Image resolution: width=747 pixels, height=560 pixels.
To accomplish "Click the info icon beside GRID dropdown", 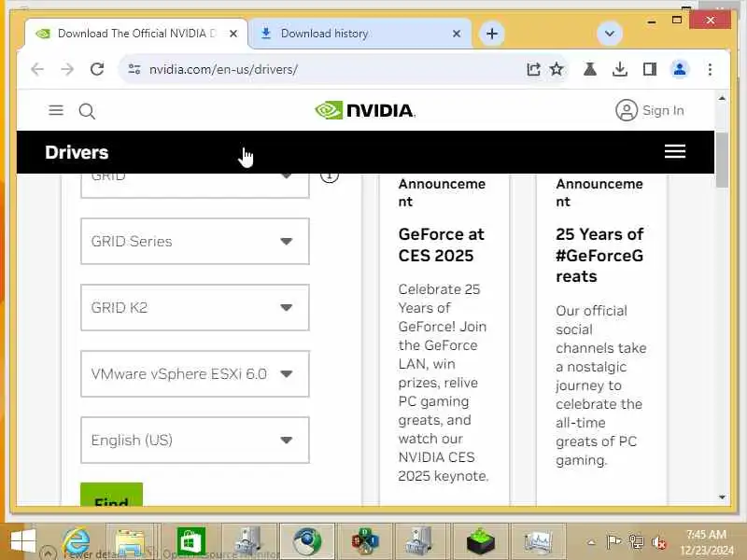I will [330, 176].
